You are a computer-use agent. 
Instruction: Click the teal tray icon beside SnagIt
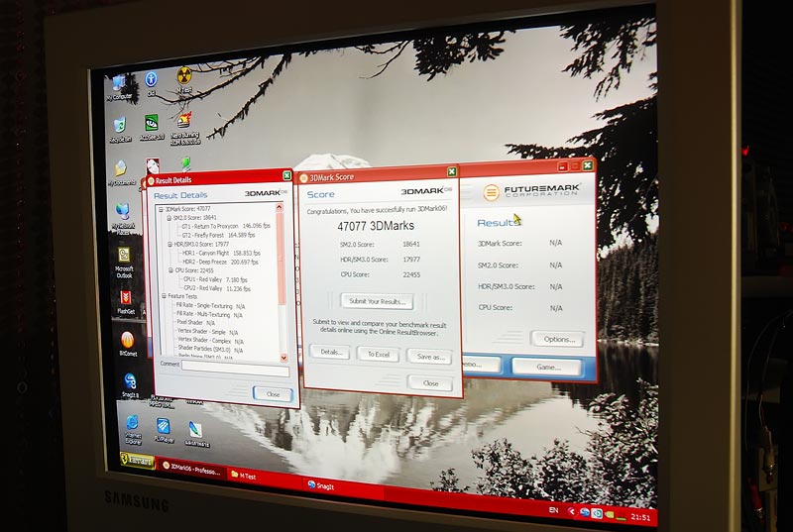(597, 513)
